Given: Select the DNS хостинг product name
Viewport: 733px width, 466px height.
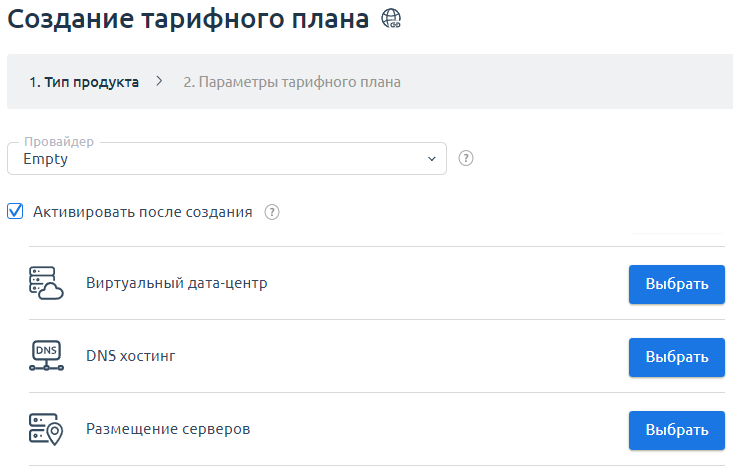Looking at the screenshot, I should [x=131, y=356].
